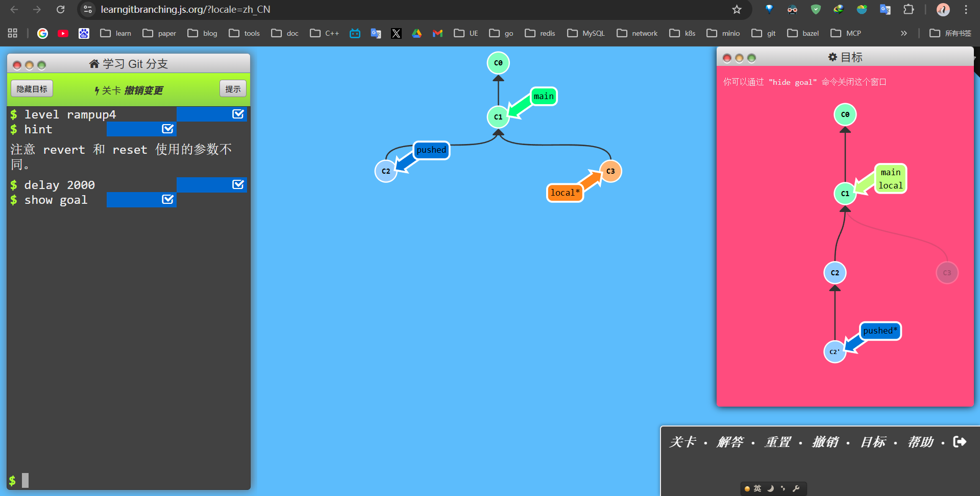Bookmark this page with the star icon

click(737, 9)
